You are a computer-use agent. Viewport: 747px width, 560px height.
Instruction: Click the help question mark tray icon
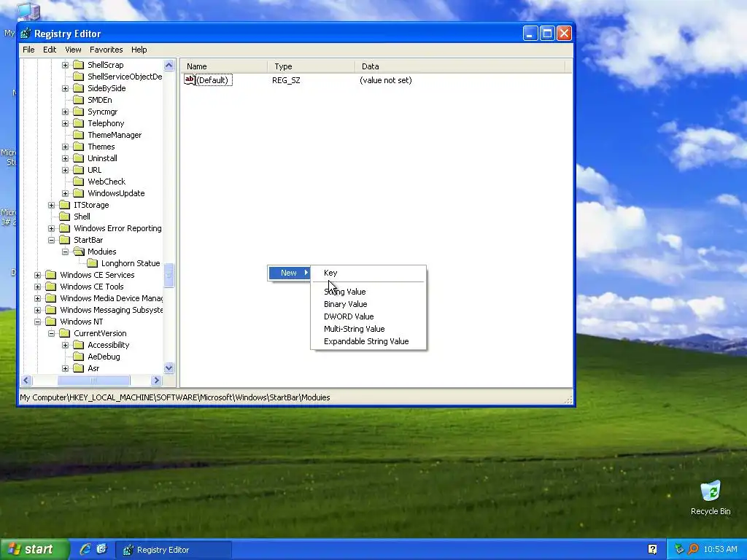click(x=652, y=550)
